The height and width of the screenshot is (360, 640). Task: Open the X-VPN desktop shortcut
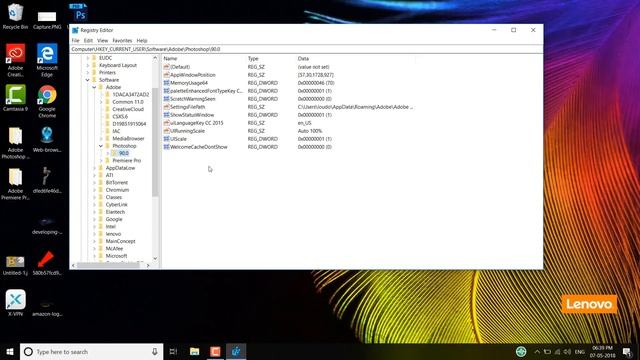[16, 303]
